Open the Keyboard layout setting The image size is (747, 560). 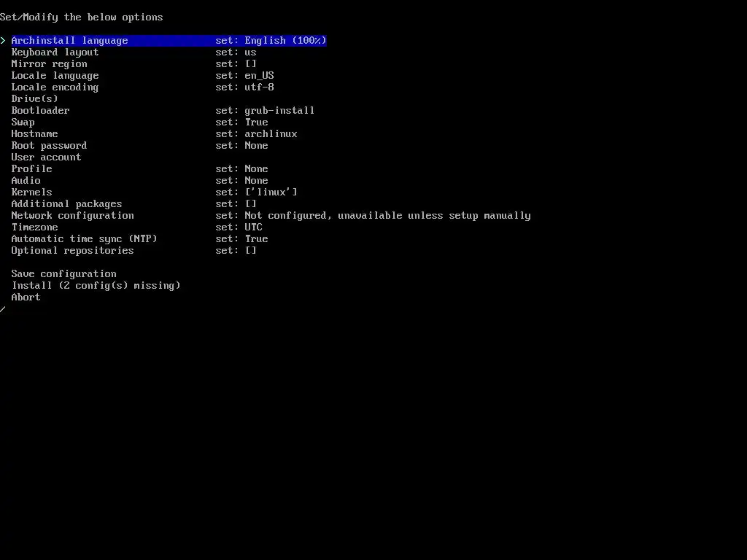[55, 52]
